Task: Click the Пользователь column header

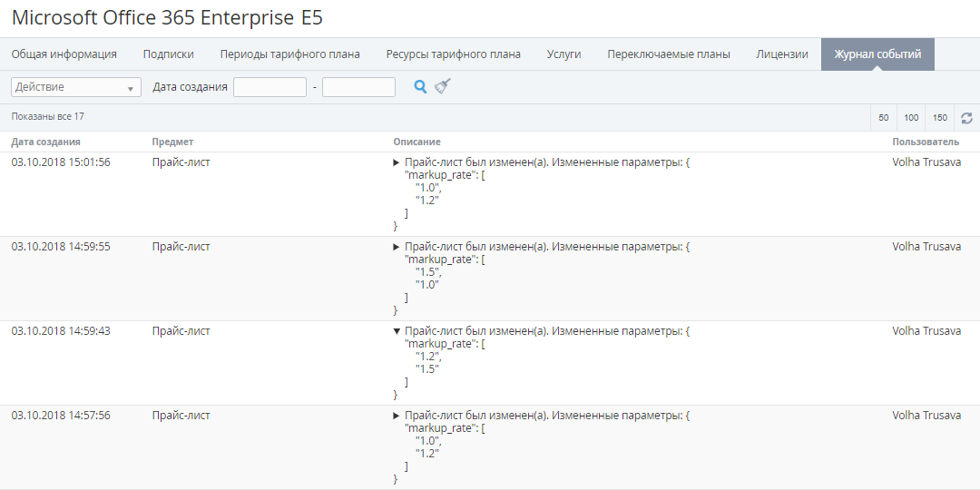Action: pos(926,142)
